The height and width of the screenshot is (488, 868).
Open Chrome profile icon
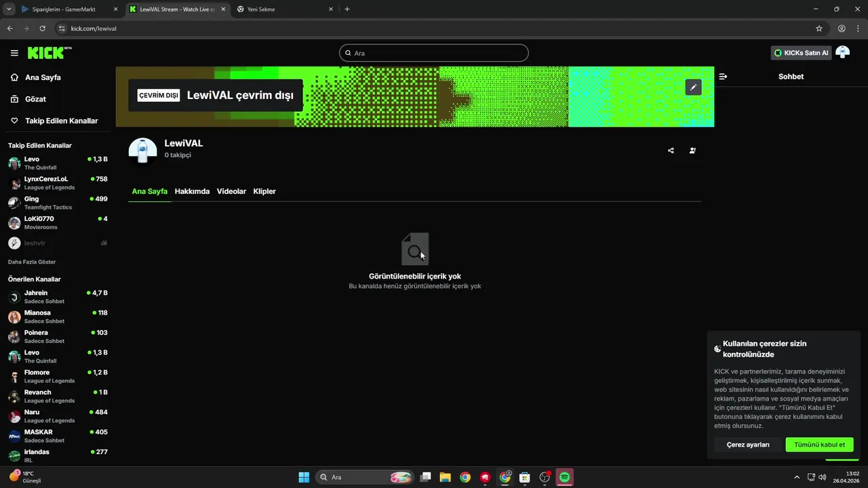point(842,28)
